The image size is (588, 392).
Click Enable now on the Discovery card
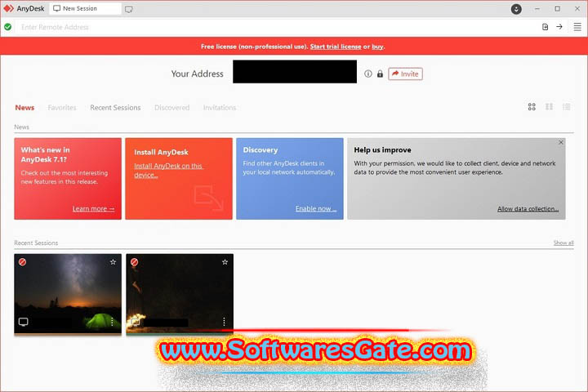click(316, 208)
